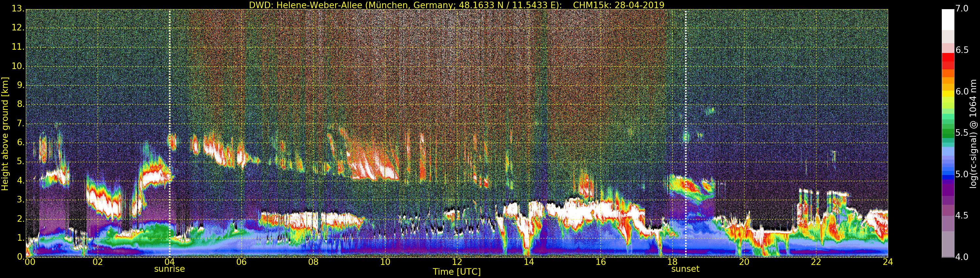This screenshot has width=980, height=278.
Task: Click the 'Height above ground [km]' axis label
Action: point(5,134)
